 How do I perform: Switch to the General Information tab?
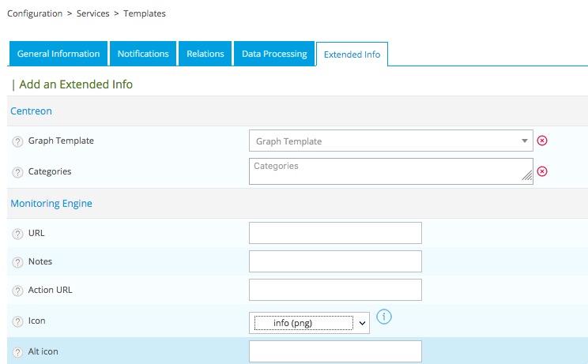click(58, 54)
